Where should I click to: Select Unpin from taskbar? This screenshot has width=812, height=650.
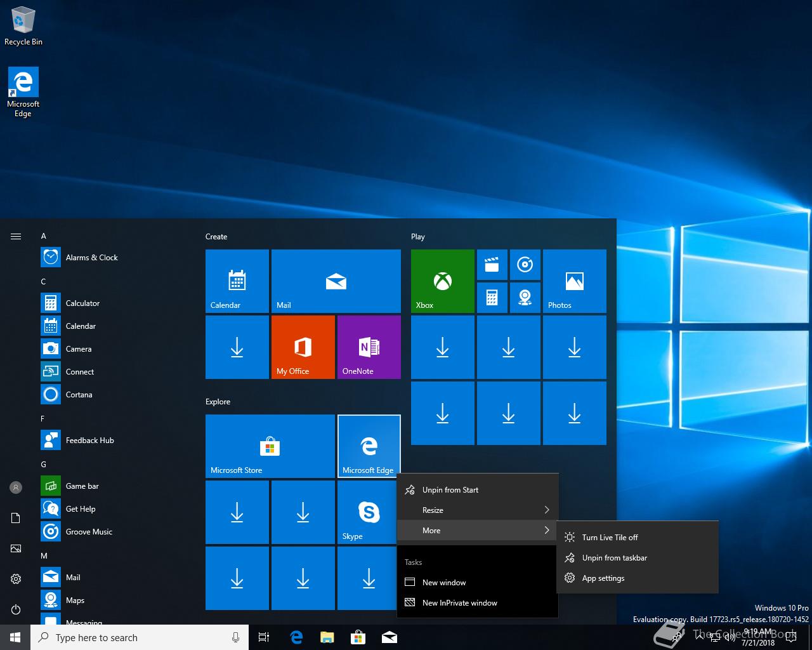point(614,558)
